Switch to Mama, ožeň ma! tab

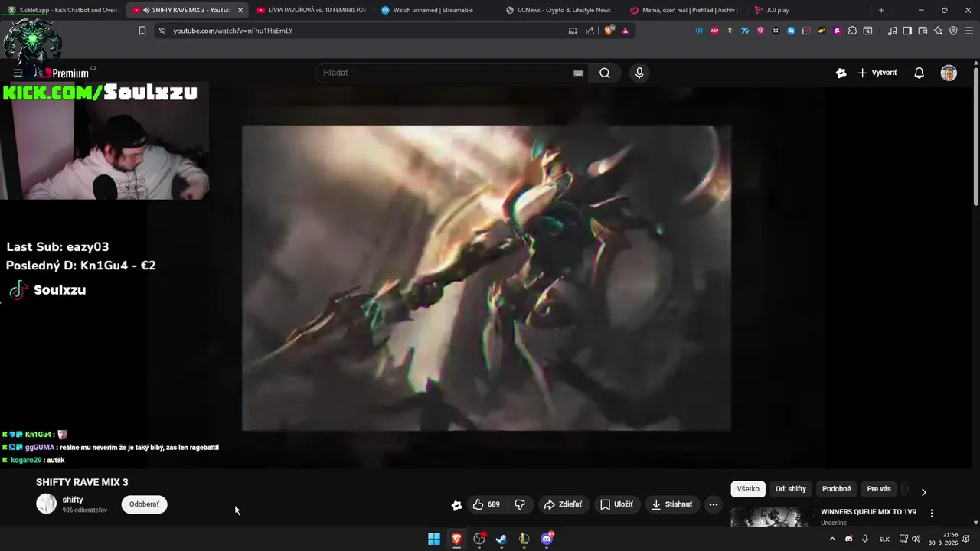click(684, 10)
